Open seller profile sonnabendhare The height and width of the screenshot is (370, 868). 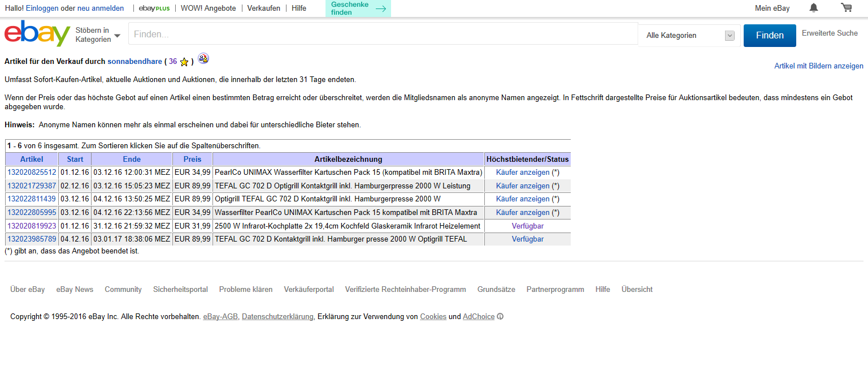135,61
